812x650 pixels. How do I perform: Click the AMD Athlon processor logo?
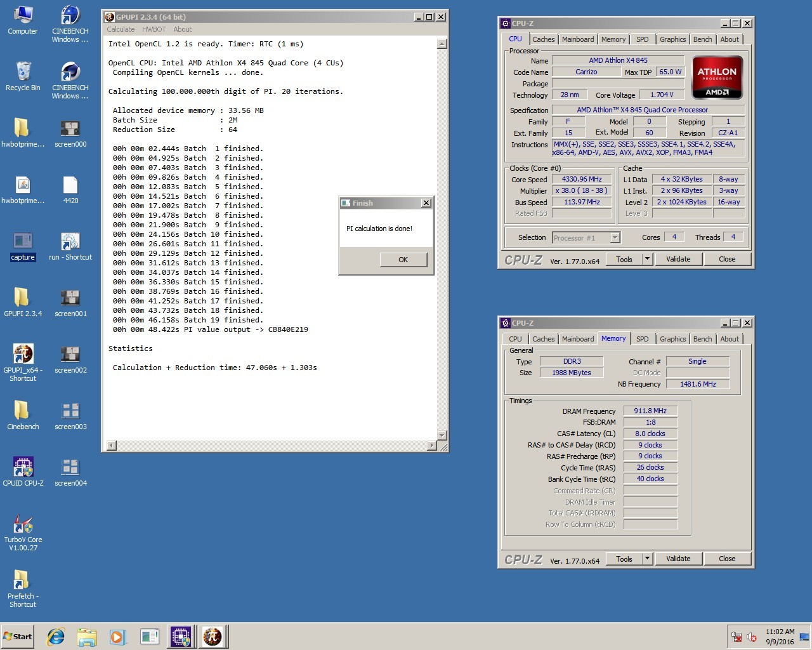coord(717,77)
